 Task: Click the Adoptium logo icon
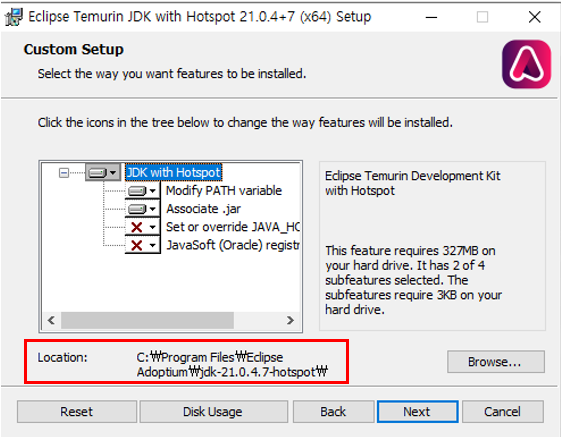pyautogui.click(x=526, y=64)
